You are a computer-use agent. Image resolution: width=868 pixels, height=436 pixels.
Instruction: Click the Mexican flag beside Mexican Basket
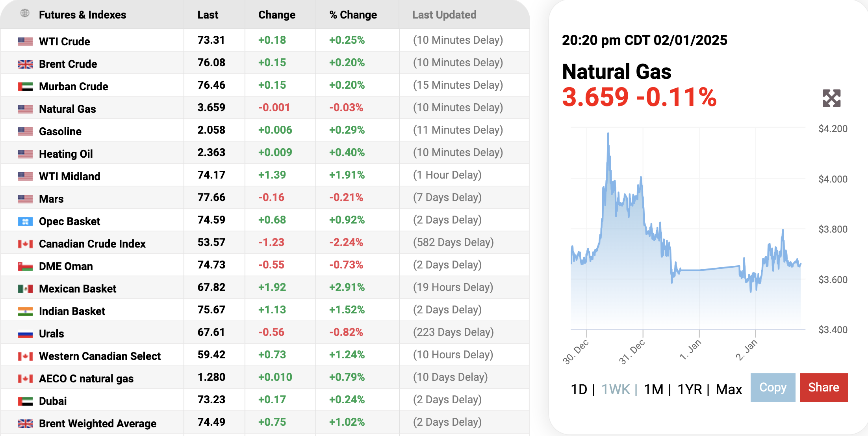25,289
